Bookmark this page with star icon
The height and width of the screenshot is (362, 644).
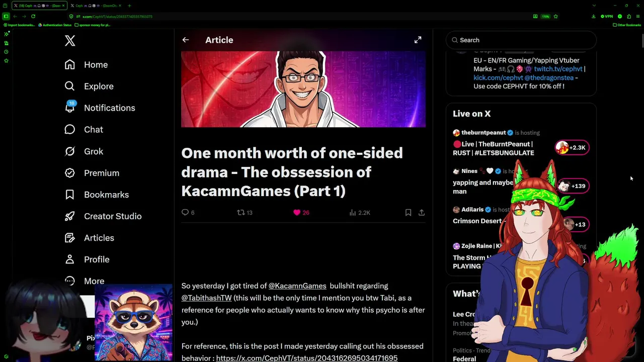pyautogui.click(x=555, y=16)
